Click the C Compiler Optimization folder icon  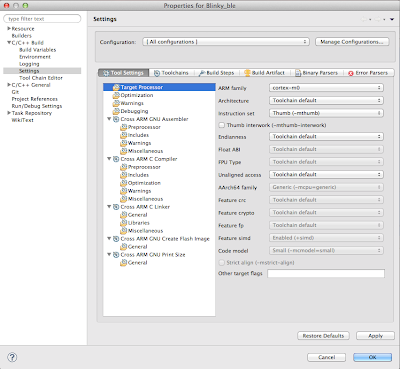coord(124,183)
